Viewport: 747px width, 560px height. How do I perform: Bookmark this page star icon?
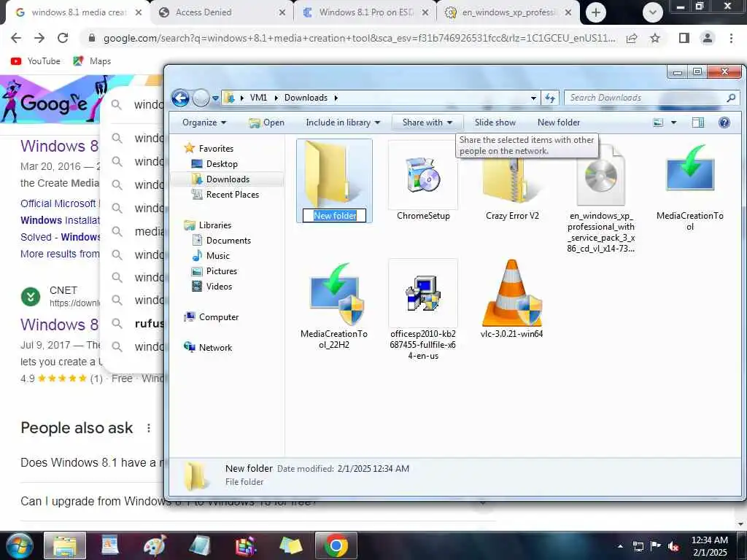tap(655, 38)
